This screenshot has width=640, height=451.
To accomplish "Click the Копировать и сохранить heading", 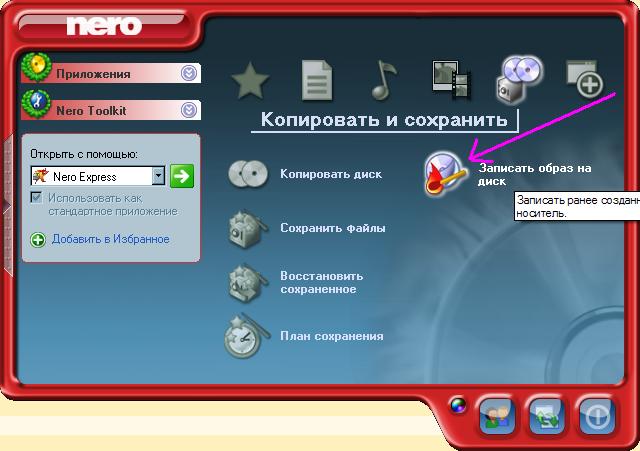I will pos(384,120).
